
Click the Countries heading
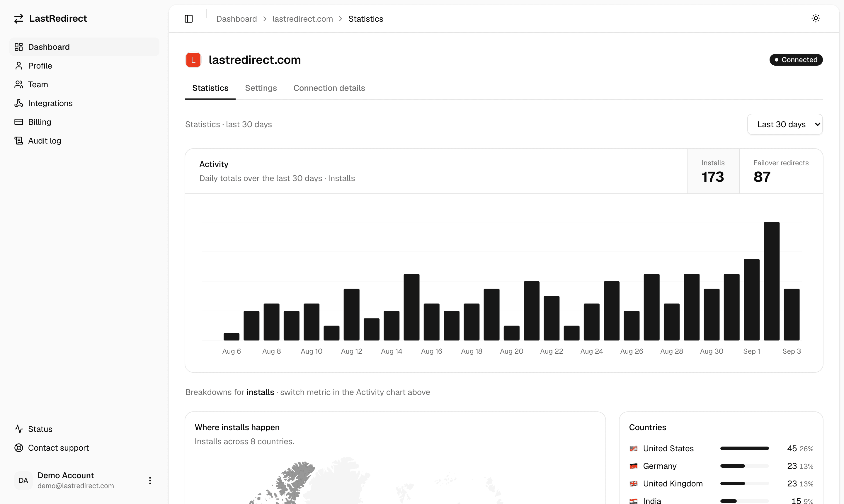(x=647, y=427)
